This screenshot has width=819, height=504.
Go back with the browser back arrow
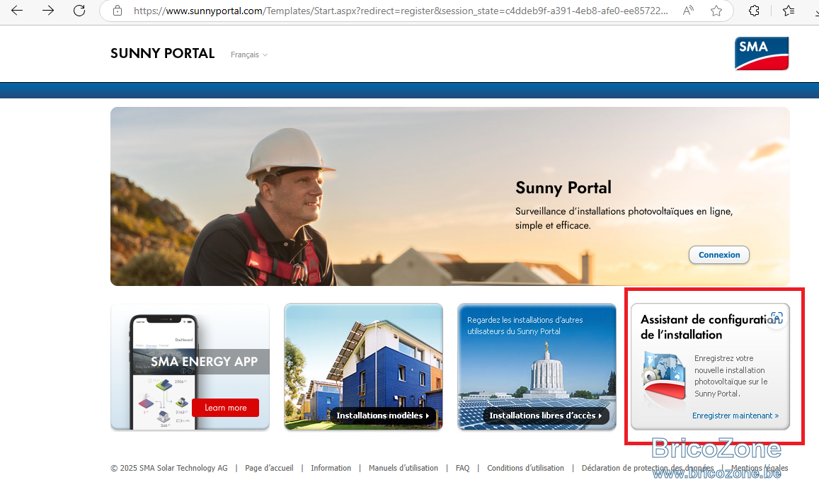[x=17, y=11]
